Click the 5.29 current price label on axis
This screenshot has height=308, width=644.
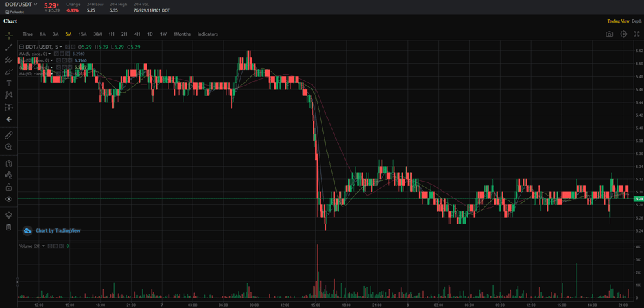[639, 199]
